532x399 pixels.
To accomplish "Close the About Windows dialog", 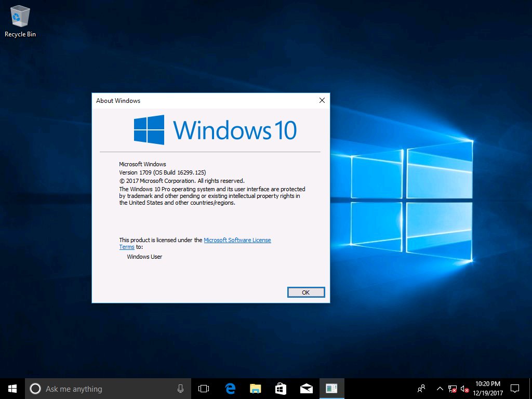I will pos(322,100).
